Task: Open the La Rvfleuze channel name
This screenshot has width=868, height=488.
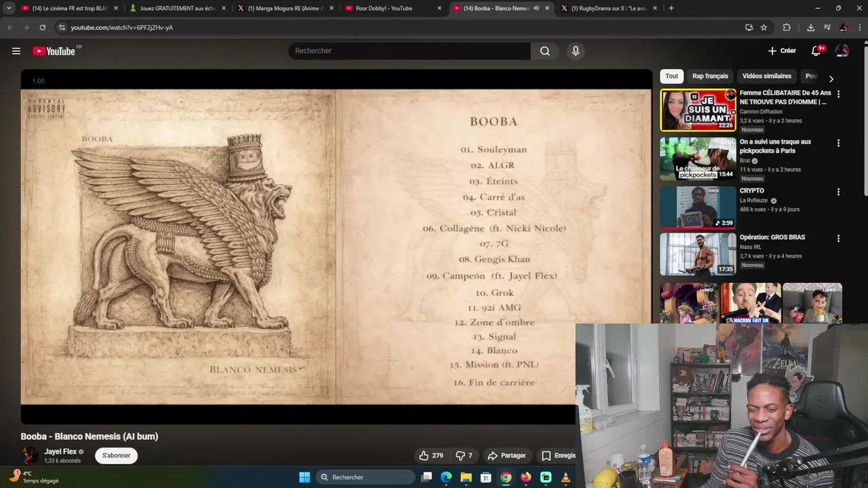Action: click(754, 200)
